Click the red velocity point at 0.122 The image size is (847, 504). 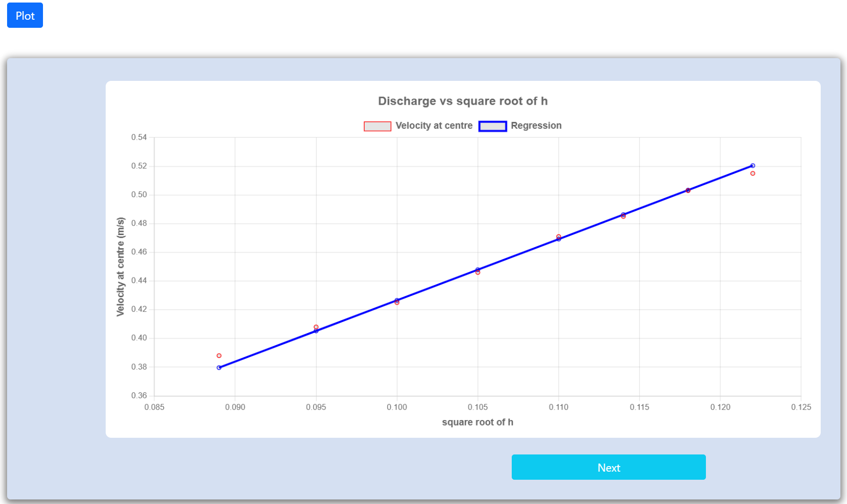(752, 173)
